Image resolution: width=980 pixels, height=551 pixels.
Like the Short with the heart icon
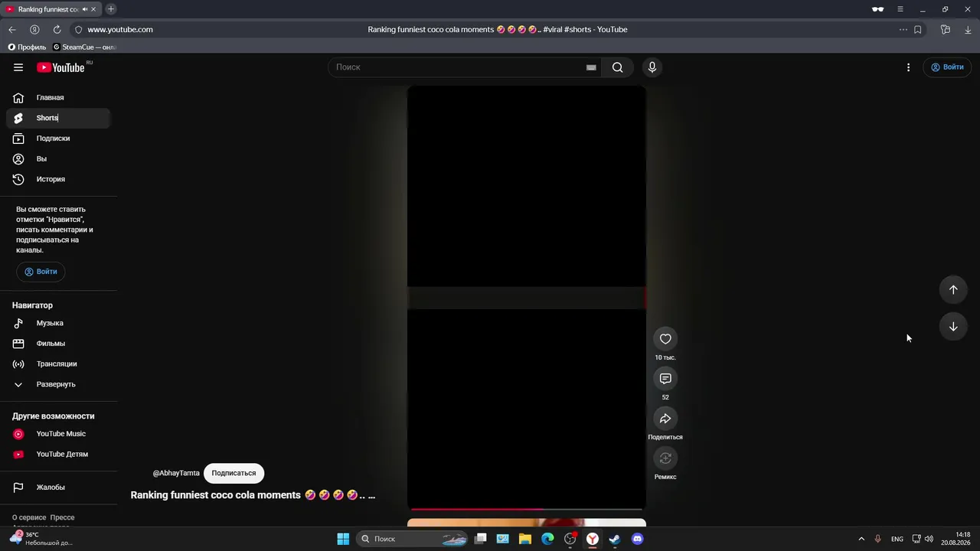coord(665,339)
